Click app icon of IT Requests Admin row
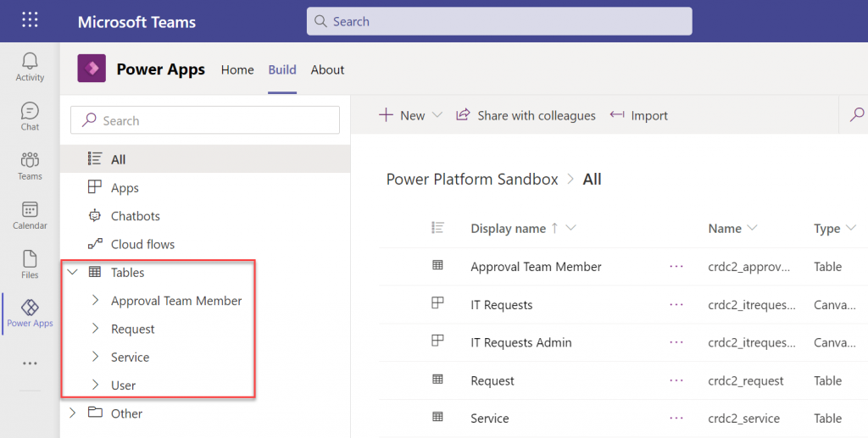The width and height of the screenshot is (868, 438). [437, 340]
